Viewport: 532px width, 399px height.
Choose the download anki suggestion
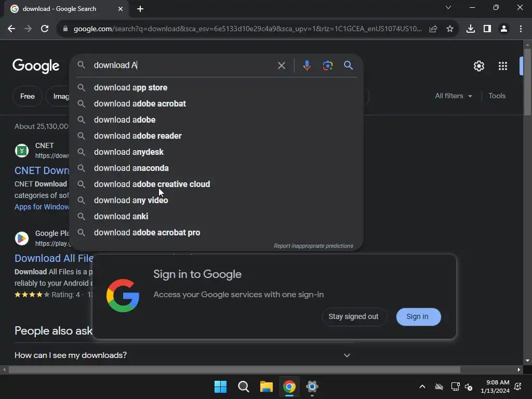click(217, 217)
